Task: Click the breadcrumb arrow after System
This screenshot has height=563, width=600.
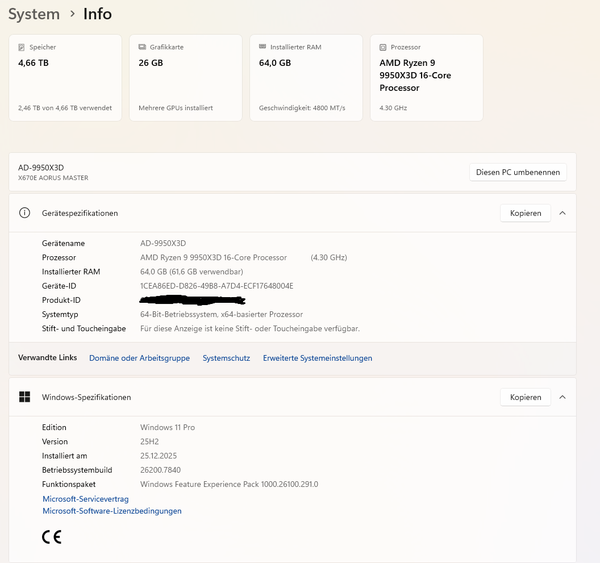Action: (x=71, y=14)
